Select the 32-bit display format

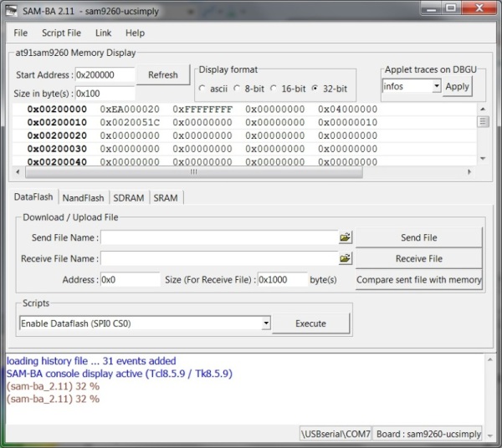pos(315,89)
